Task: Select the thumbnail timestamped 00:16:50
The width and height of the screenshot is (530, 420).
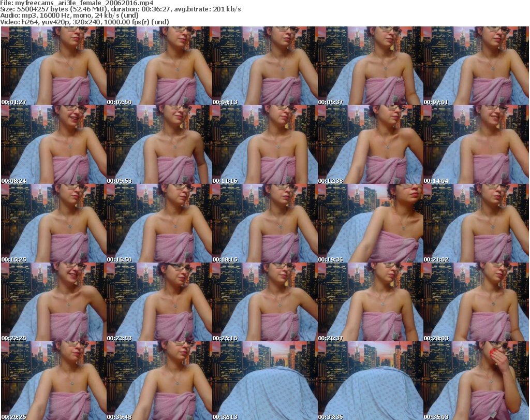Action: click(159, 223)
